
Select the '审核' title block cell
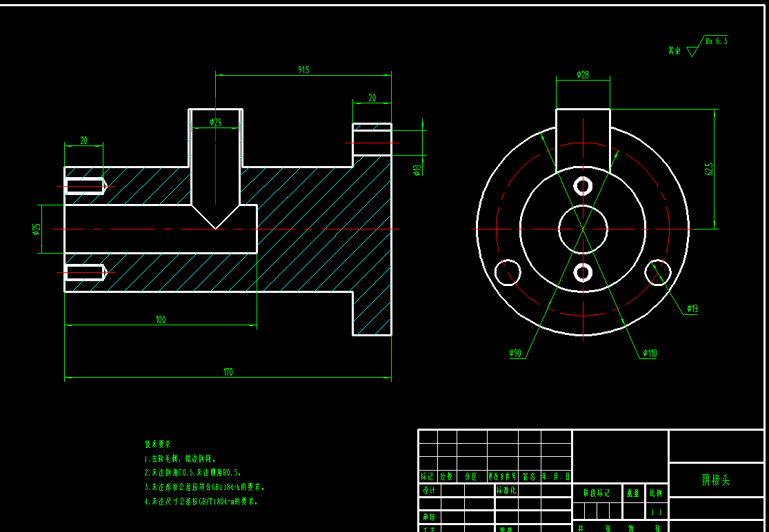(x=429, y=517)
